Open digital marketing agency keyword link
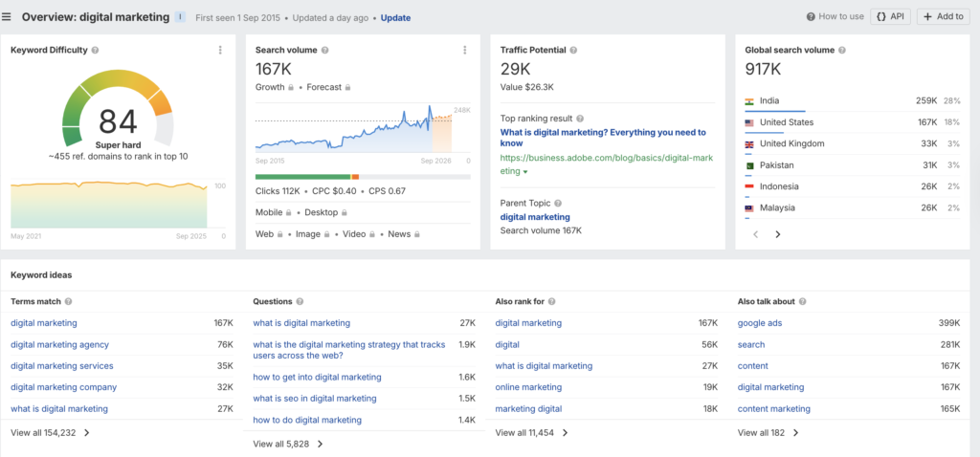The image size is (980, 457). [60, 344]
